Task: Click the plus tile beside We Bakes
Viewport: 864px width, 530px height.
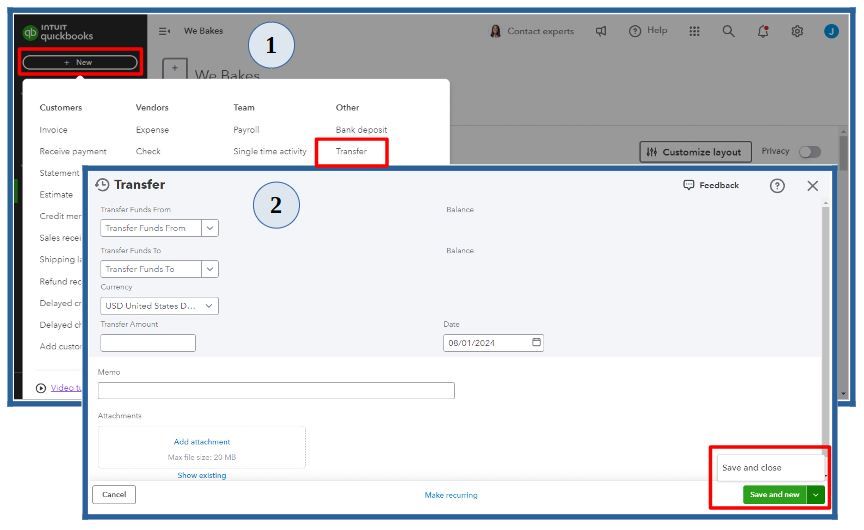Action: pos(175,69)
